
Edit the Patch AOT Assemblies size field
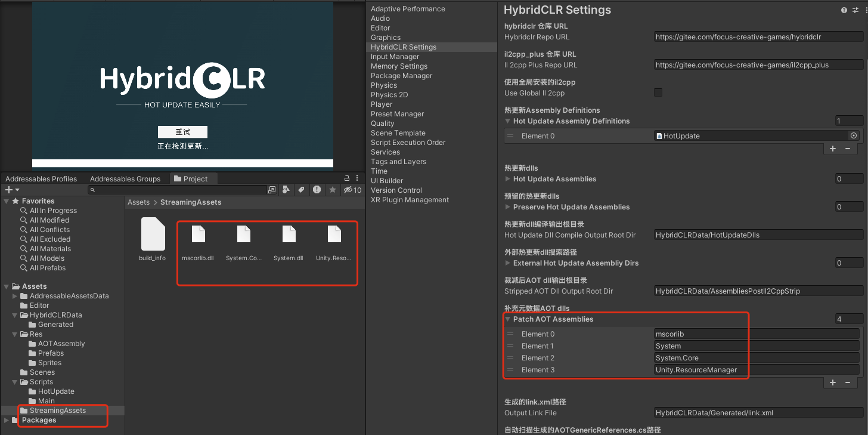(x=850, y=319)
